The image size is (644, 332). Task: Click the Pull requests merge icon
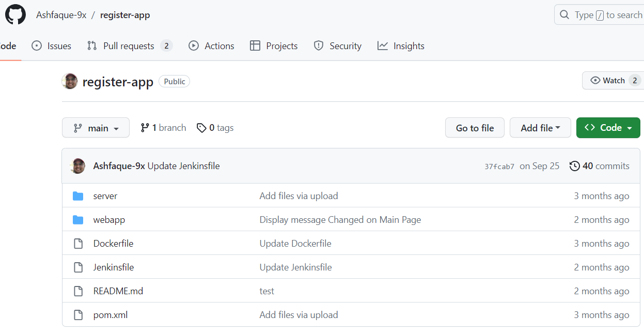click(92, 46)
